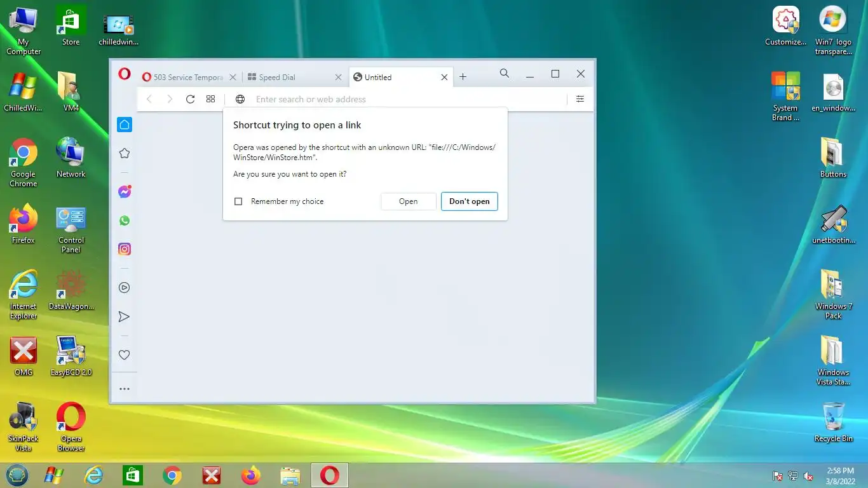The height and width of the screenshot is (488, 868).
Task: Select the System Brand desktop icon
Action: 786,97
